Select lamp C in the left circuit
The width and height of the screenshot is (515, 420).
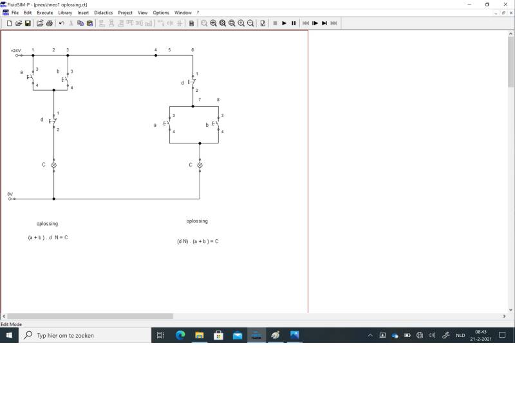point(53,165)
